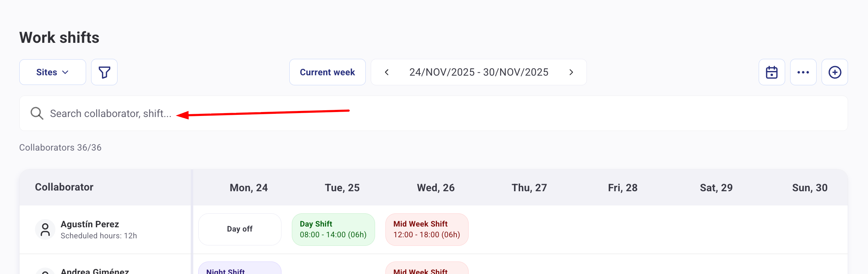Open Agustín Perez's Monday Day off cell

[x=240, y=229]
